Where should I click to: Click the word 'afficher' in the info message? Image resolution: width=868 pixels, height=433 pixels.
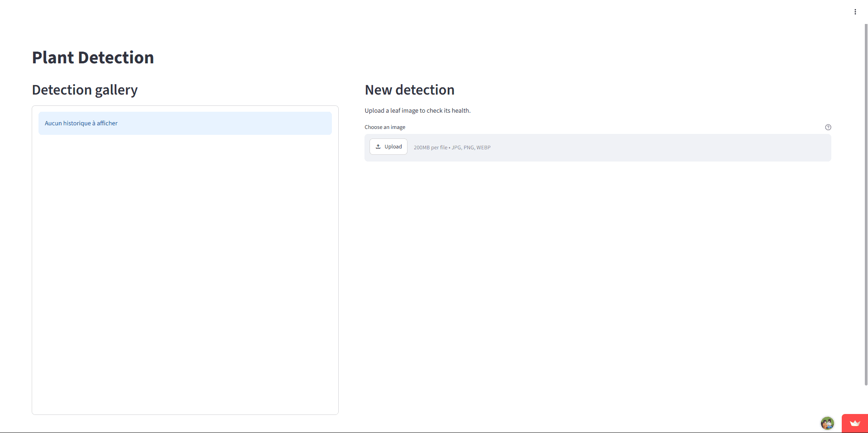point(107,123)
